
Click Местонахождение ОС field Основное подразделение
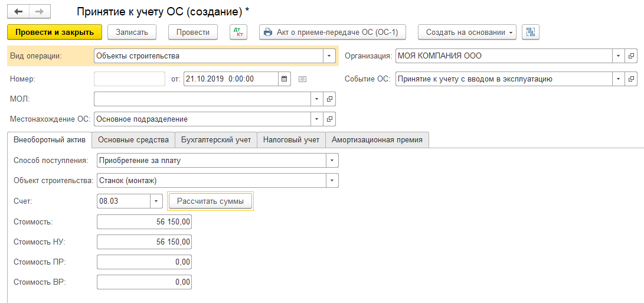202,119
